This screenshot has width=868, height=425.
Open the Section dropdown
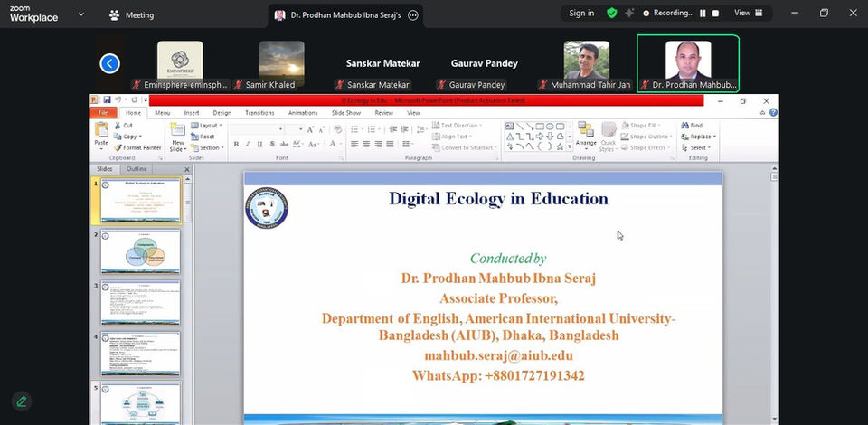(x=208, y=147)
